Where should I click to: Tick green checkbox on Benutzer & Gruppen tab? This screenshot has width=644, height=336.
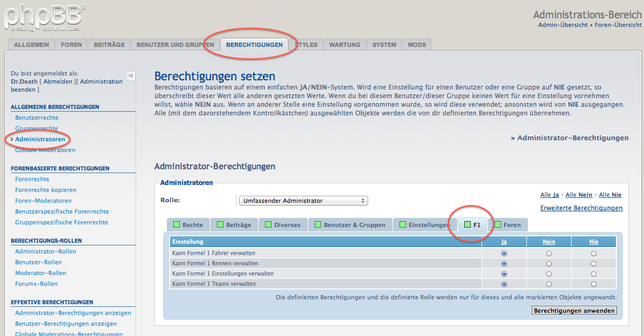pyautogui.click(x=318, y=224)
